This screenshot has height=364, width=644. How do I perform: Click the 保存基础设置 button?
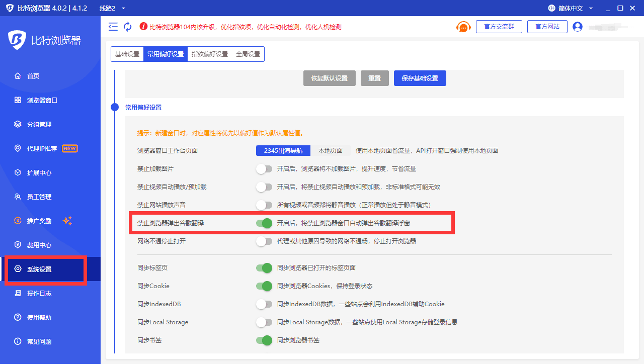click(x=420, y=78)
